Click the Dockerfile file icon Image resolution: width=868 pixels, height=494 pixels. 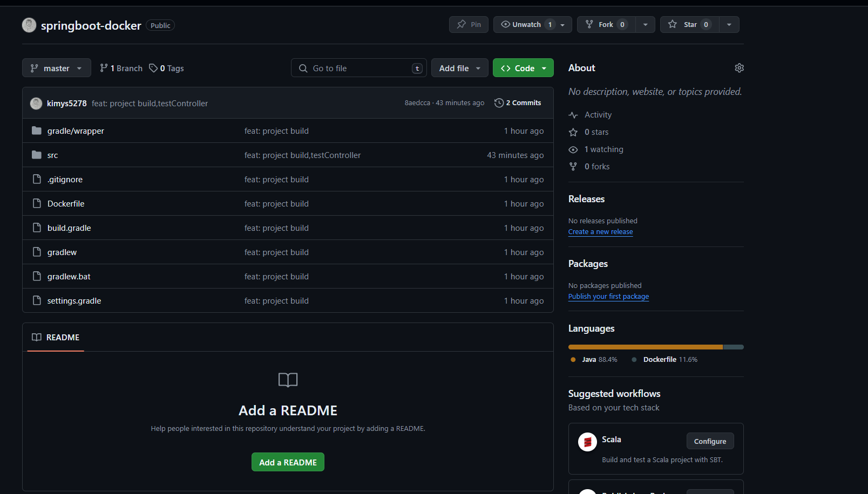click(x=37, y=203)
